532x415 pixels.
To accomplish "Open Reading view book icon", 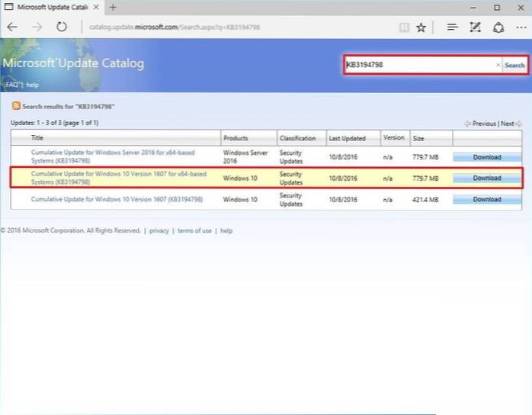I will tap(405, 27).
